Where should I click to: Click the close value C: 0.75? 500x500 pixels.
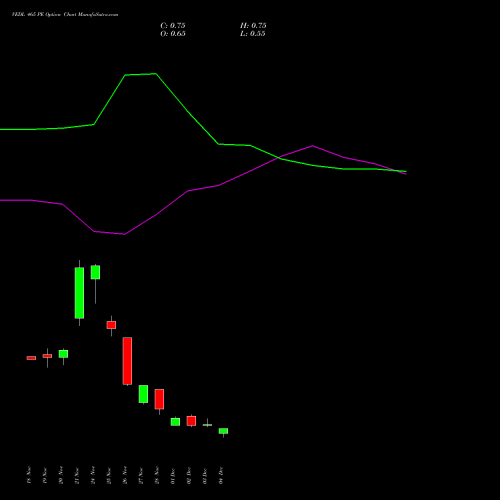point(173,26)
